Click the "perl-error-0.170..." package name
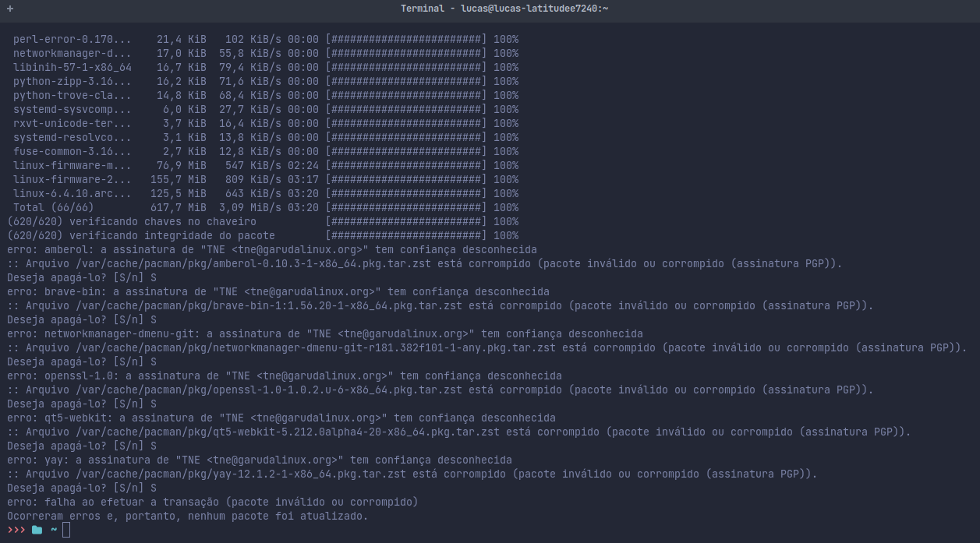This screenshot has width=980, height=543. click(x=72, y=39)
